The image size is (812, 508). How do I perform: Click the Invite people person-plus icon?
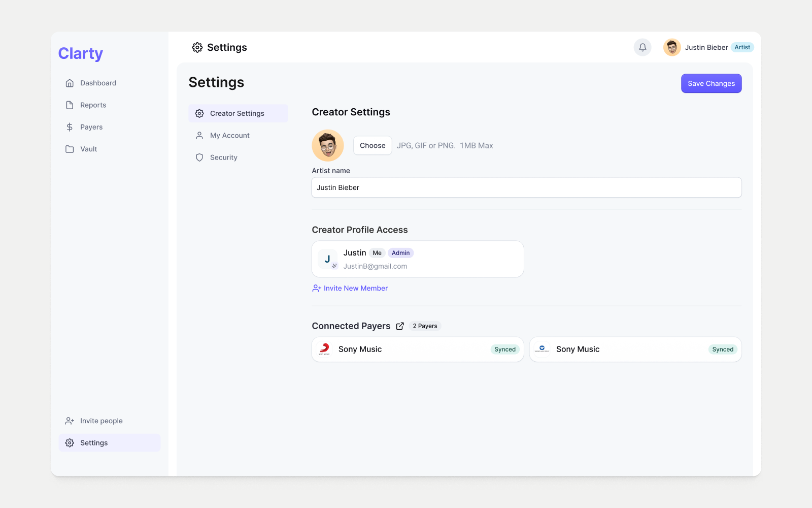click(70, 421)
